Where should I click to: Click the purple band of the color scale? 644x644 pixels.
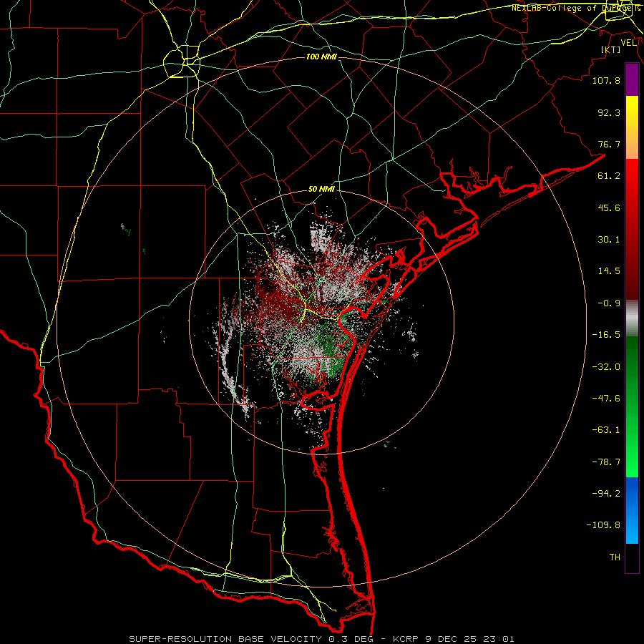click(632, 80)
